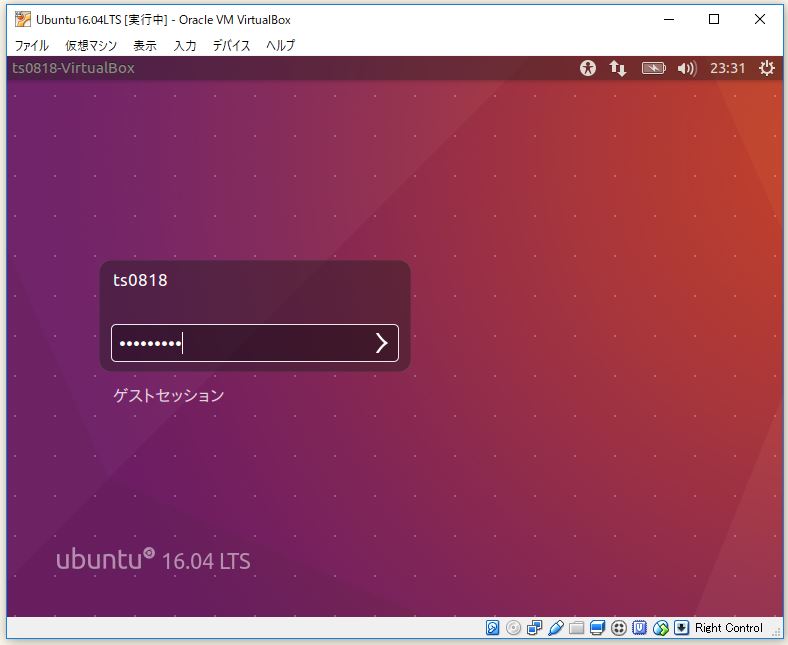
Task: Submit login with the arrow button
Action: click(381, 343)
